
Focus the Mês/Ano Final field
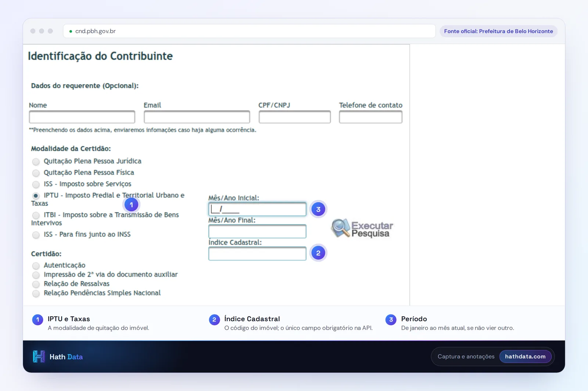(257, 232)
